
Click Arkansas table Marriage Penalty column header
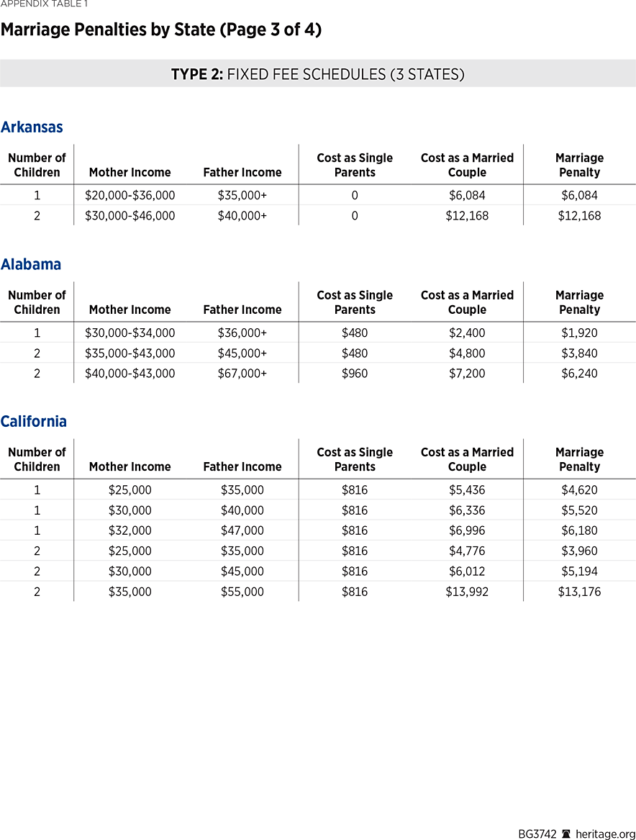579,165
